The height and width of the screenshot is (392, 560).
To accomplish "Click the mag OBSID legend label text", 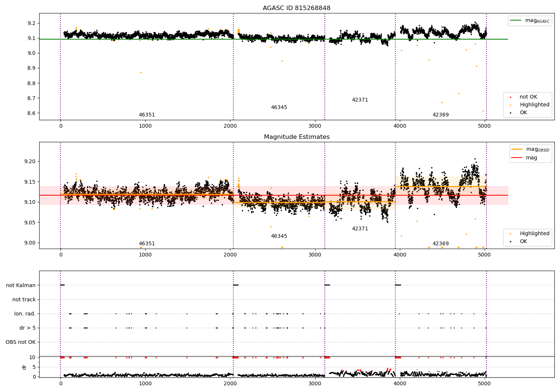I will [538, 149].
